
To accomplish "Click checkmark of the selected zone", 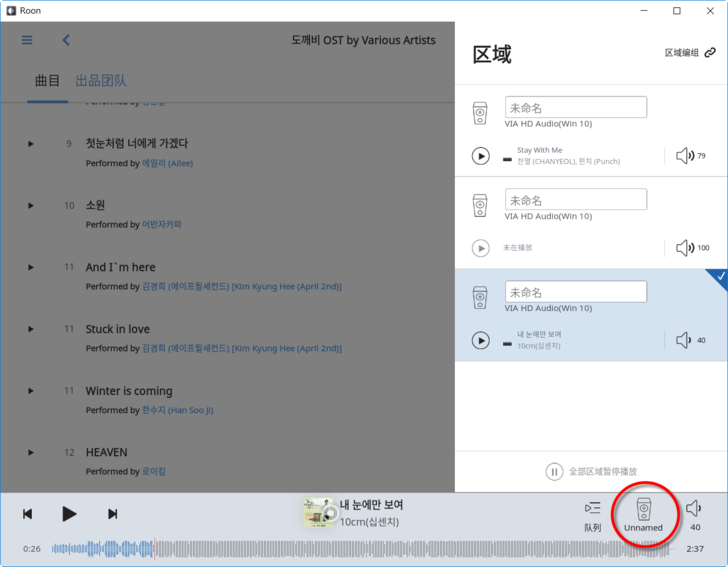I will click(x=720, y=277).
